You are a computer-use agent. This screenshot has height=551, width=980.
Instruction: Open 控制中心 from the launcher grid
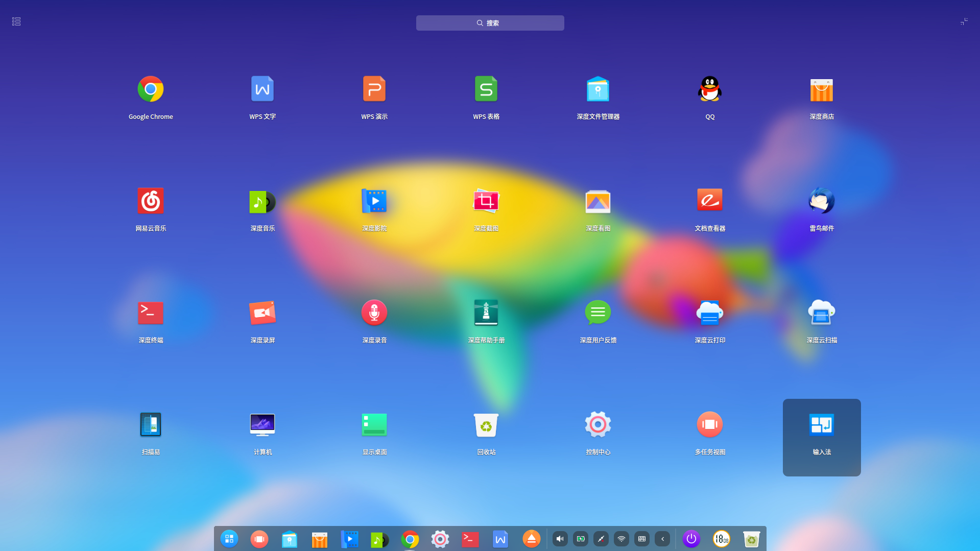tap(597, 425)
